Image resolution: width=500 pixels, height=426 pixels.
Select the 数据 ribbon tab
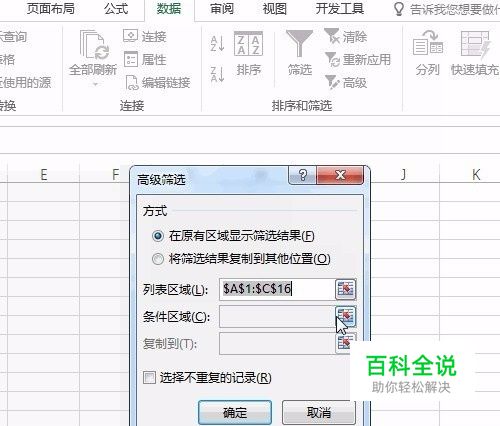tap(169, 9)
